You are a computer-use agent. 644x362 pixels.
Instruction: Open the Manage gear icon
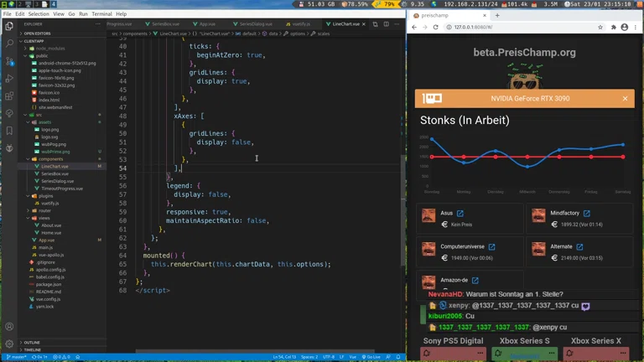10,344
